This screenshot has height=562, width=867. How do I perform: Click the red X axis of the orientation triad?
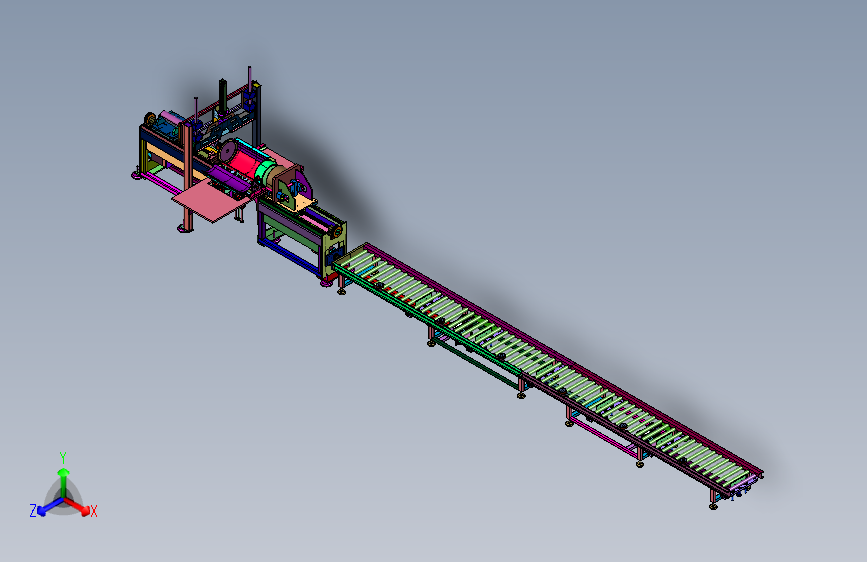(77, 506)
